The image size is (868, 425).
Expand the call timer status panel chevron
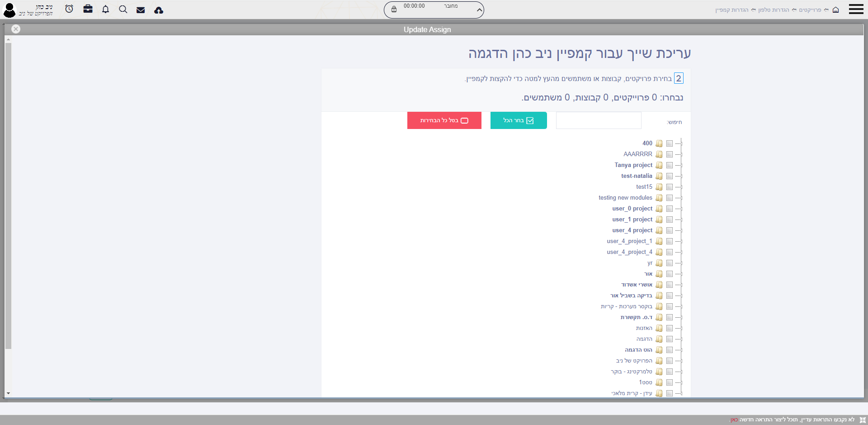(x=479, y=10)
